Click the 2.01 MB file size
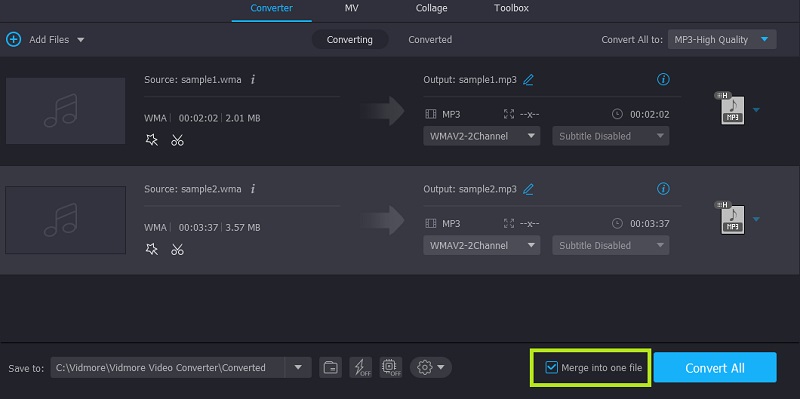800x399 pixels. pyautogui.click(x=243, y=118)
